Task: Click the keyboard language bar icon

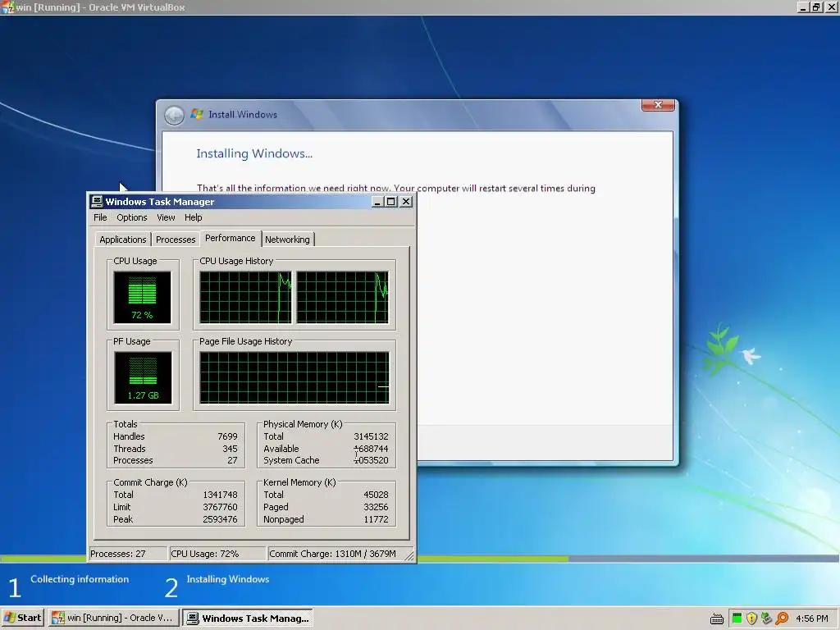Action: tap(717, 619)
